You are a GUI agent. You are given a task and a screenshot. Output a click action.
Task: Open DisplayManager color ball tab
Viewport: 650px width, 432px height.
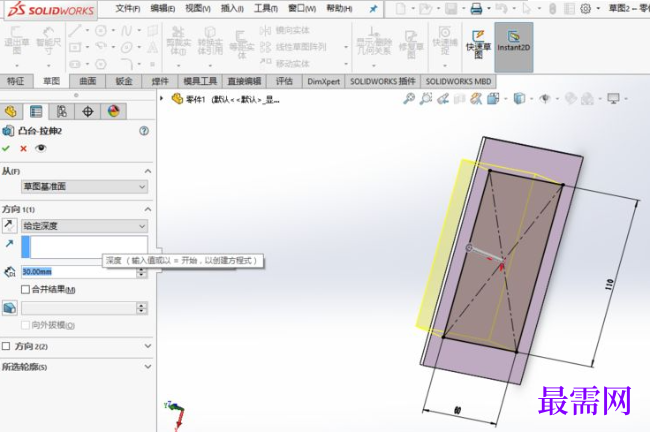pyautogui.click(x=113, y=111)
